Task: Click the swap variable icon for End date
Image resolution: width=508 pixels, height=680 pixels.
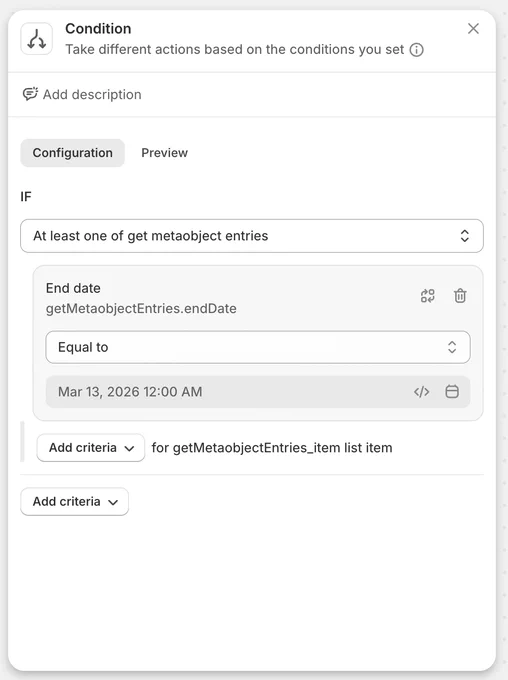Action: 427,296
